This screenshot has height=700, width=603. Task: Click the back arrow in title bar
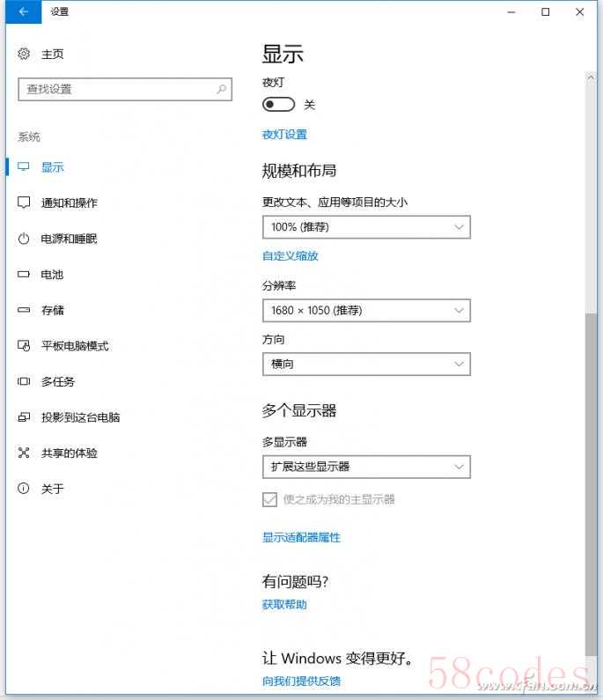pyautogui.click(x=23, y=11)
